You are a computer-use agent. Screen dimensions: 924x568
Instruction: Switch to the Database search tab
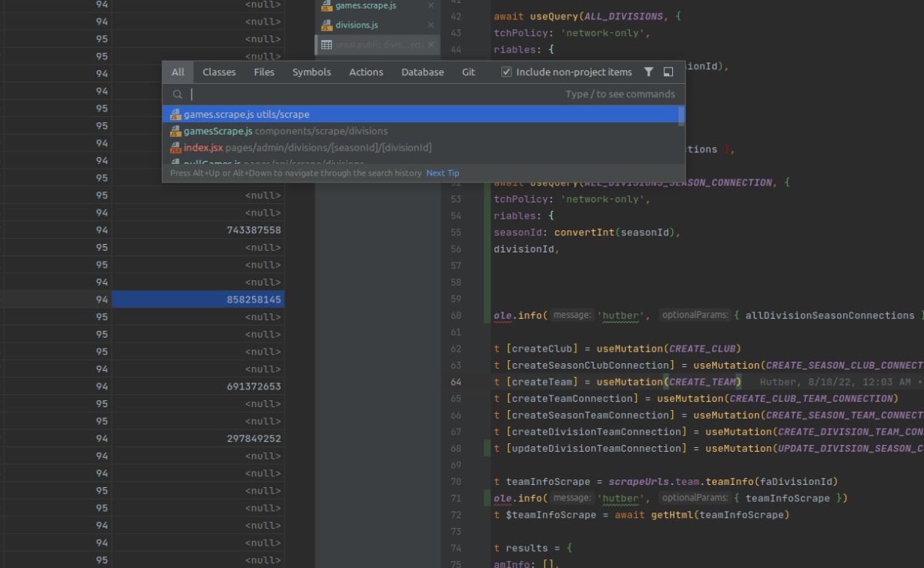tap(423, 72)
